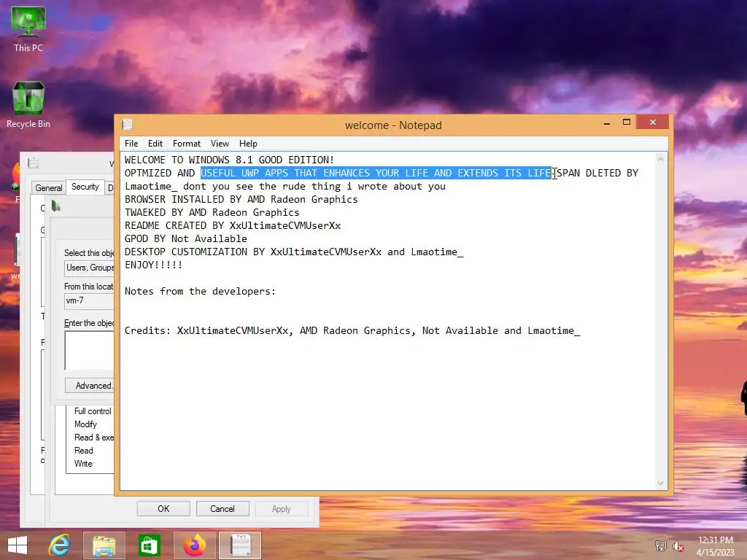The width and height of the screenshot is (747, 560).
Task: Click Notepad scrollbar up arrow
Action: click(x=660, y=159)
